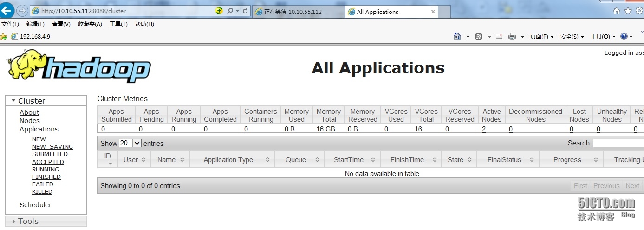
Task: Click the Active Nodes count link 2
Action: (484, 129)
